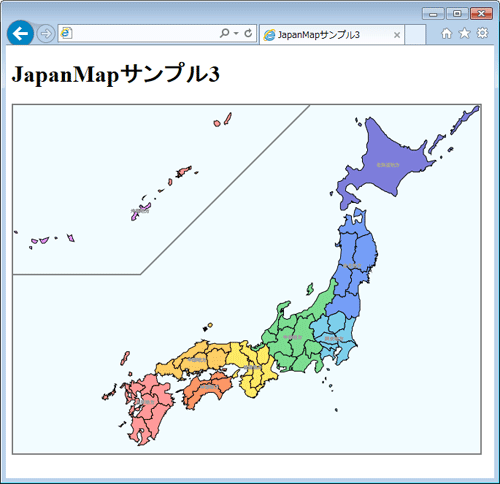Click the page icon in the address field
The height and width of the screenshot is (484, 500).
tap(66, 33)
